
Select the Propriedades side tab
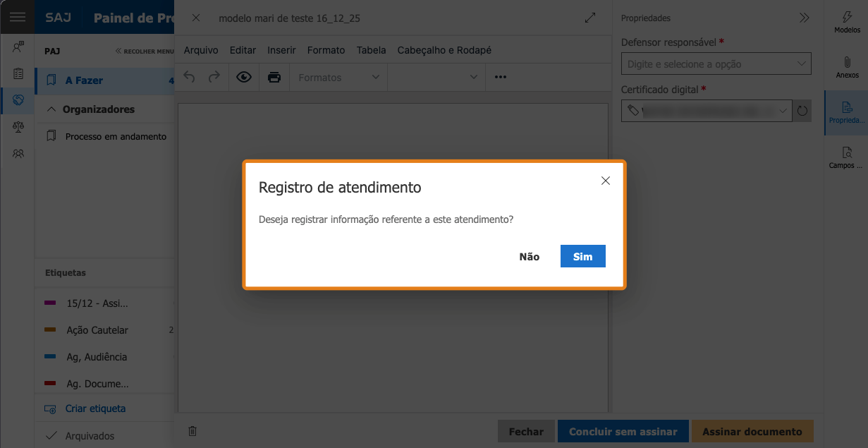pos(846,113)
